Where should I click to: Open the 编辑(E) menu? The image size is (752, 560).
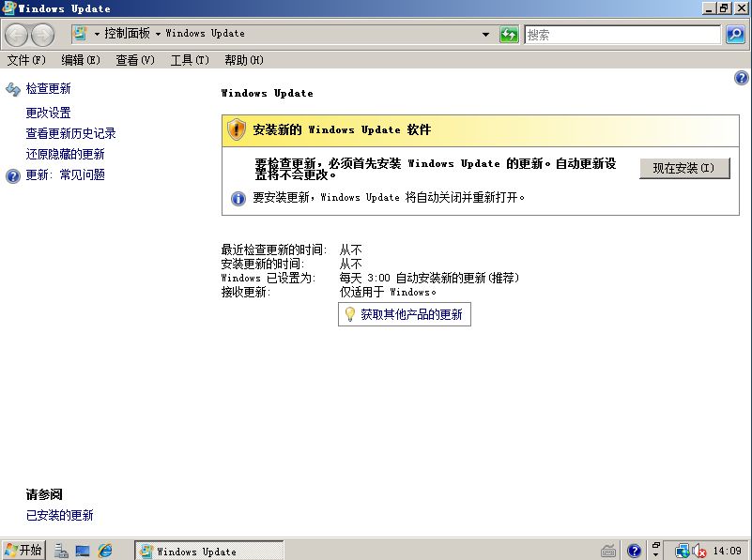coord(81,60)
